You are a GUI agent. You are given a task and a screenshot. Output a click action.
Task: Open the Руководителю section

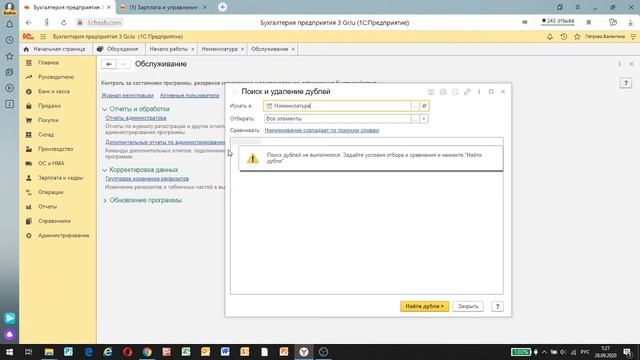pyautogui.click(x=56, y=77)
